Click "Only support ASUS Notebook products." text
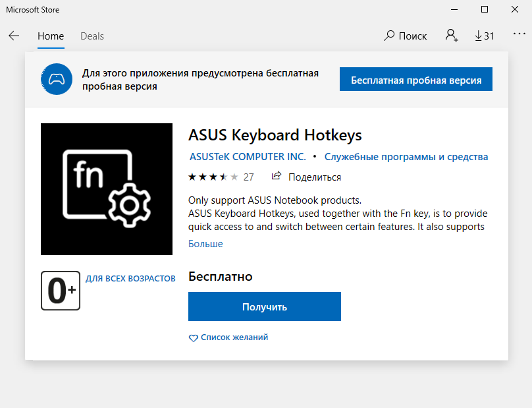532x408 pixels. pos(275,200)
